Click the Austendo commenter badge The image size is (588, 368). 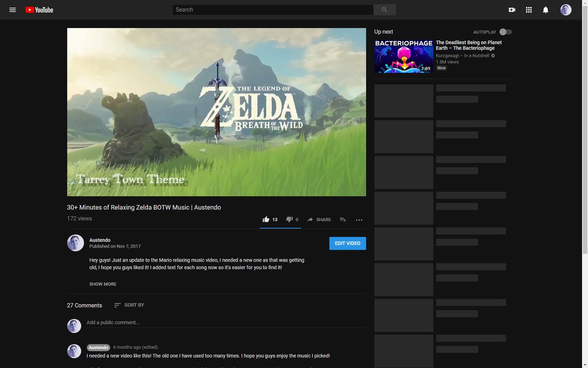pos(98,347)
